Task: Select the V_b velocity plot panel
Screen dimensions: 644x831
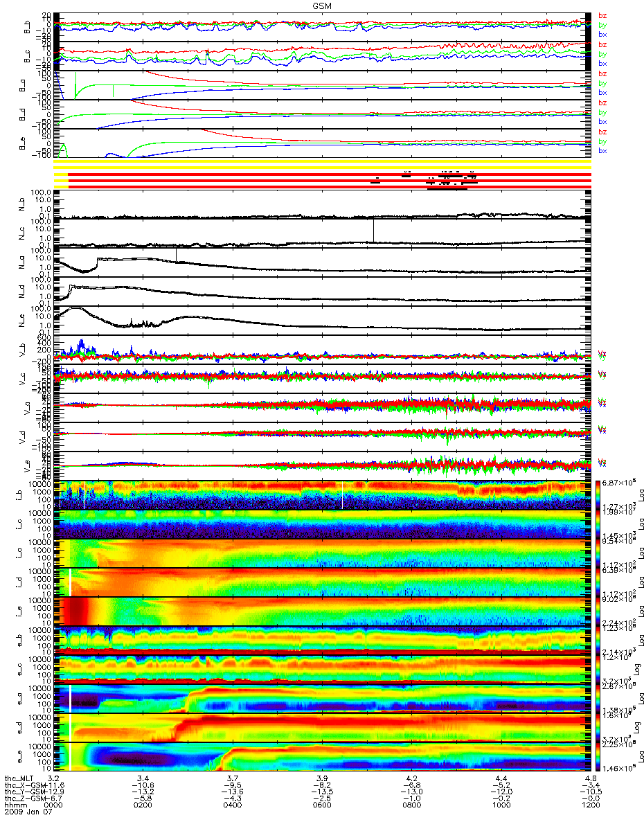Action: (x=323, y=350)
